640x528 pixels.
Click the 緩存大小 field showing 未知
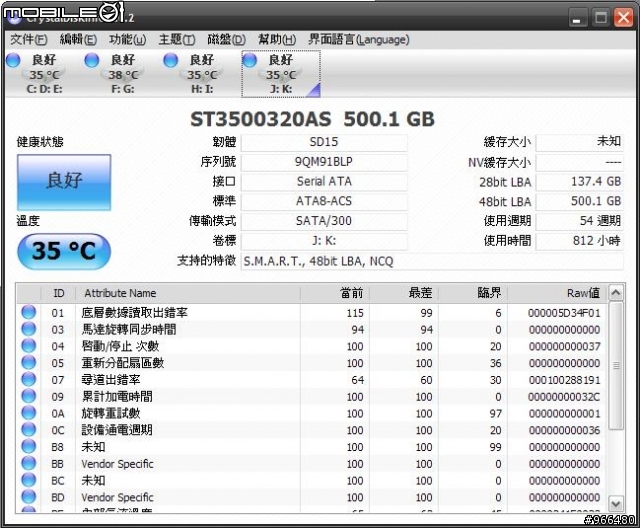(579, 142)
